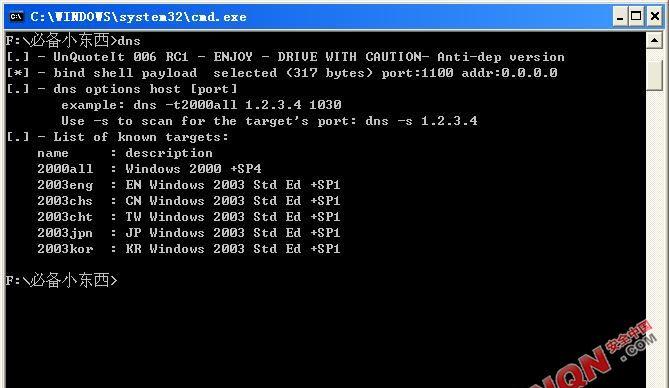Minimize the cmd.exe window
The height and width of the screenshot is (388, 669).
(620, 17)
